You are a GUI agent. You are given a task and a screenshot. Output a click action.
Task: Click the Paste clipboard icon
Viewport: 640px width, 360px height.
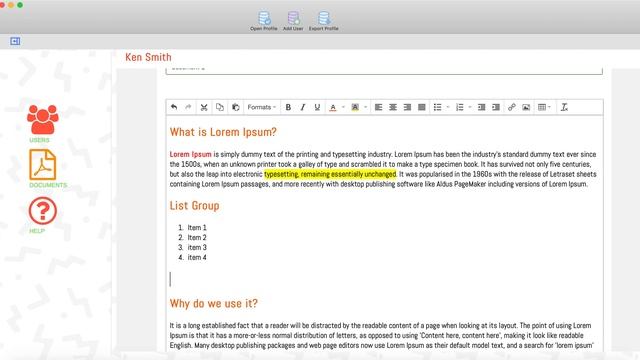point(236,107)
